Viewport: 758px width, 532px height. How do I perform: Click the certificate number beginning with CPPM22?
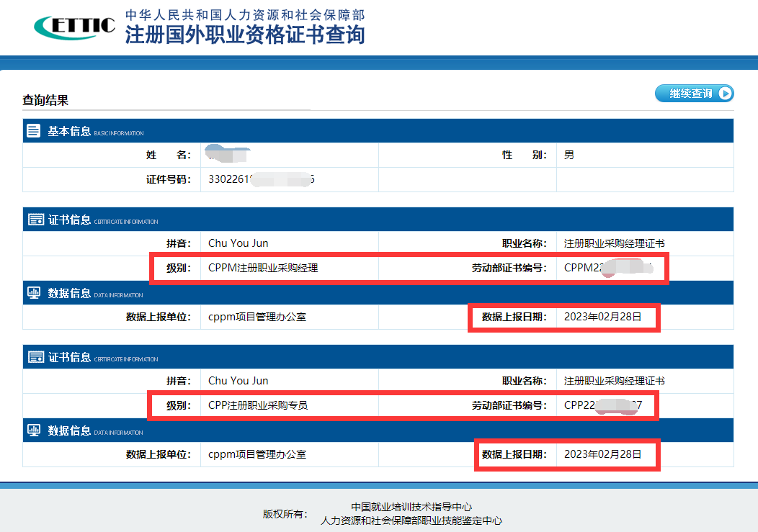[607, 268]
